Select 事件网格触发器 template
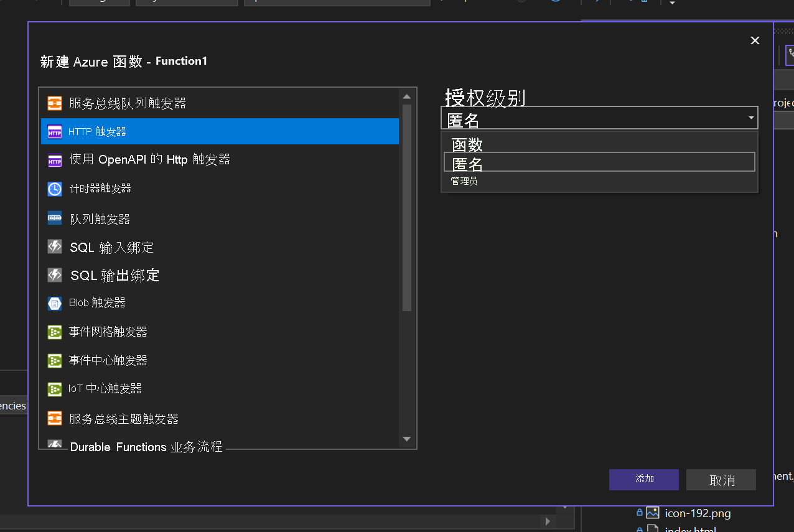The height and width of the screenshot is (532, 794). (220, 332)
